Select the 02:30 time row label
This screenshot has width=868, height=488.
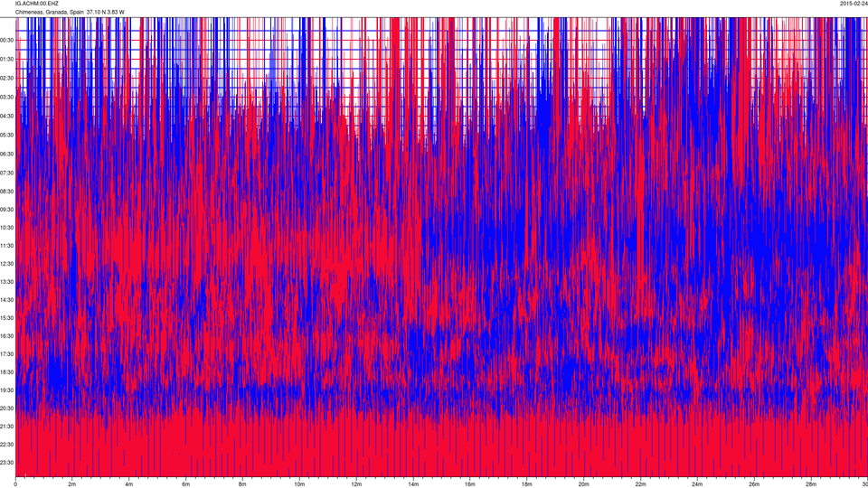point(6,78)
